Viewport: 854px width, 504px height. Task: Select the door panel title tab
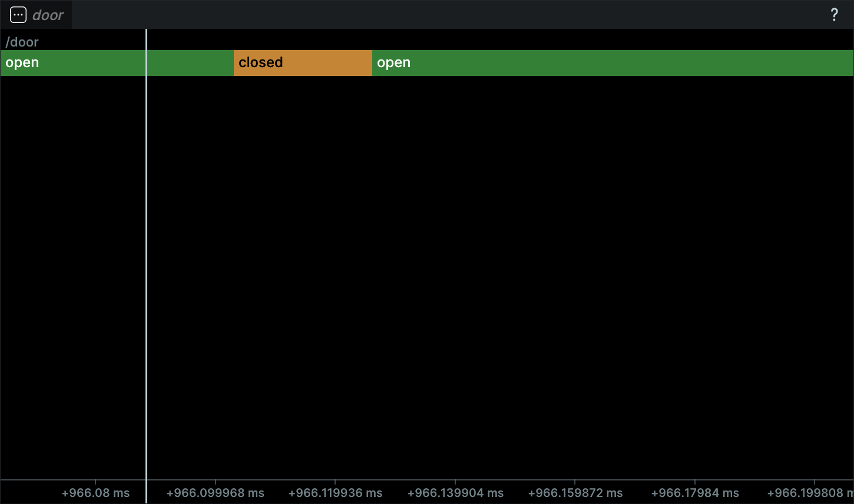click(x=48, y=15)
